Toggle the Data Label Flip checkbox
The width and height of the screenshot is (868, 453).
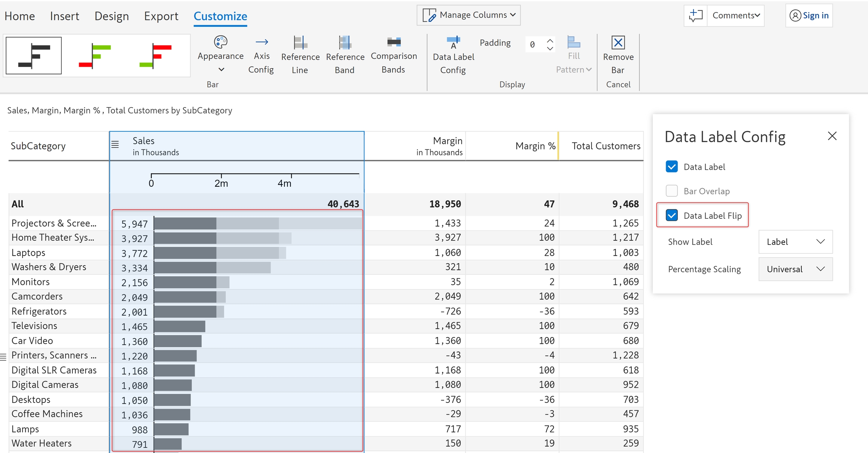point(672,215)
